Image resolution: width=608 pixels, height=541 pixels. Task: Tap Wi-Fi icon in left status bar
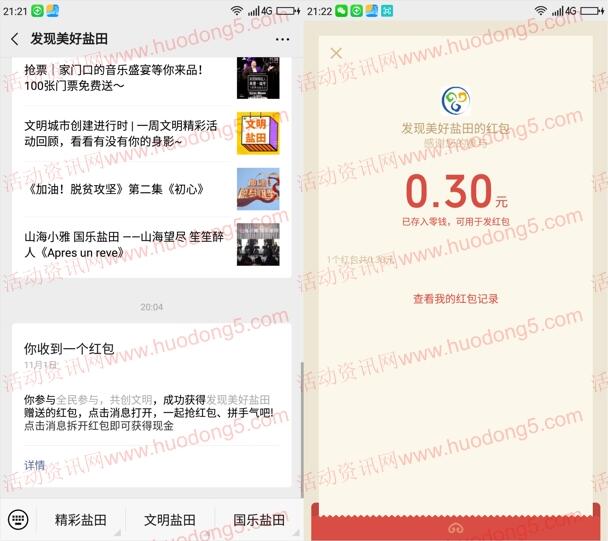[237, 10]
